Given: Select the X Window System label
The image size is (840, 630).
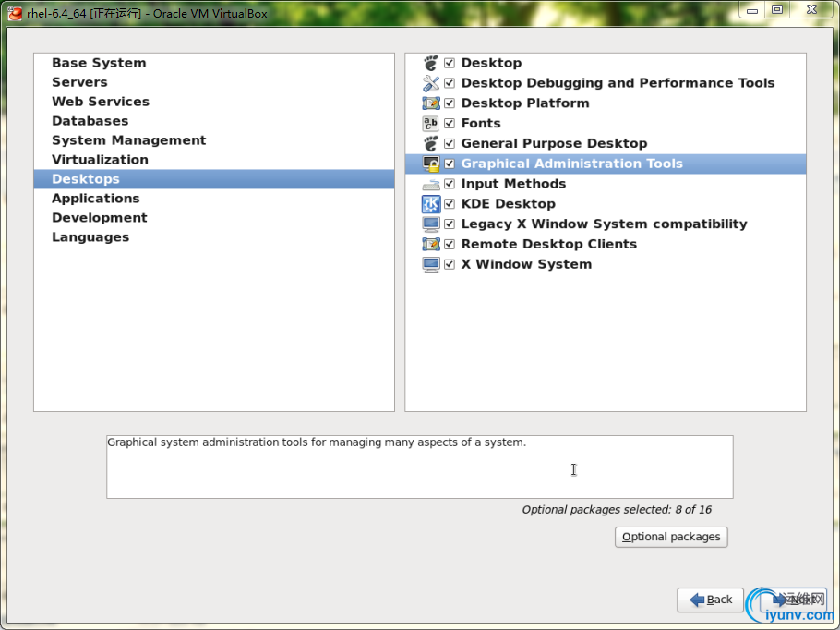Looking at the screenshot, I should tap(526, 264).
